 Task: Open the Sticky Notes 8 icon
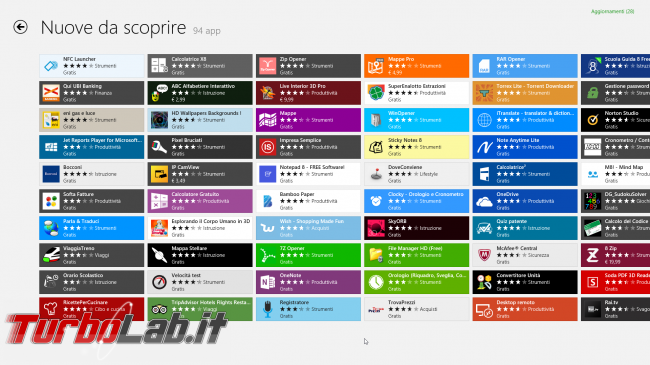(376, 147)
